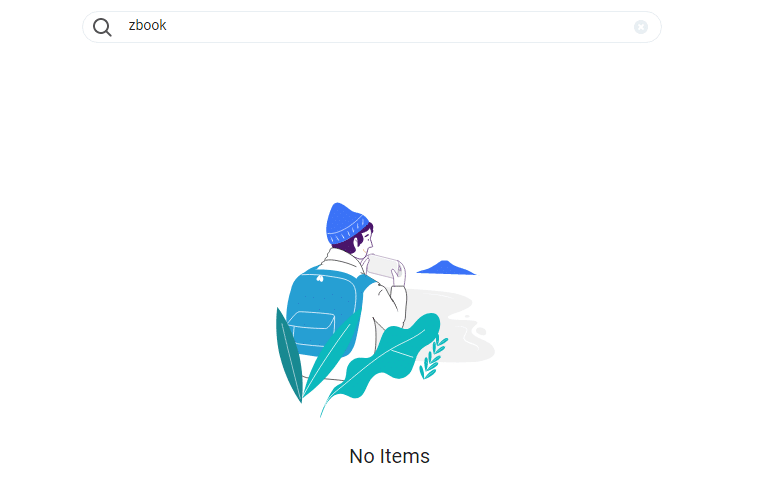
Task: Click the word zbook in the search box
Action: [x=147, y=25]
